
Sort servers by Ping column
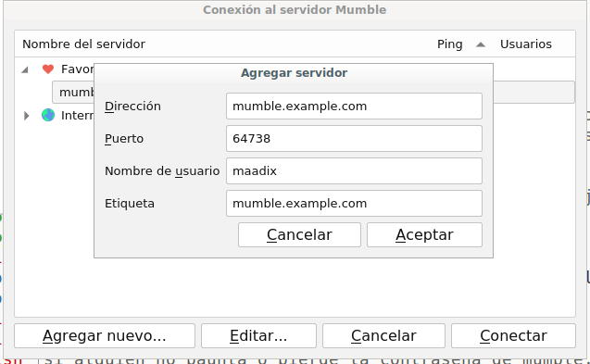click(x=449, y=44)
